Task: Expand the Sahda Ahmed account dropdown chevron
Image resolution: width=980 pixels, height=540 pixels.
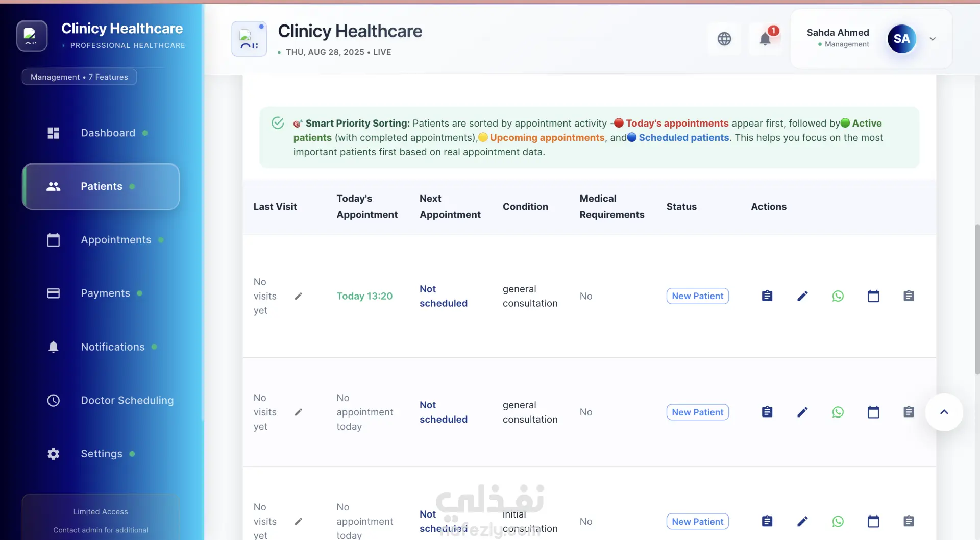Action: tap(933, 39)
